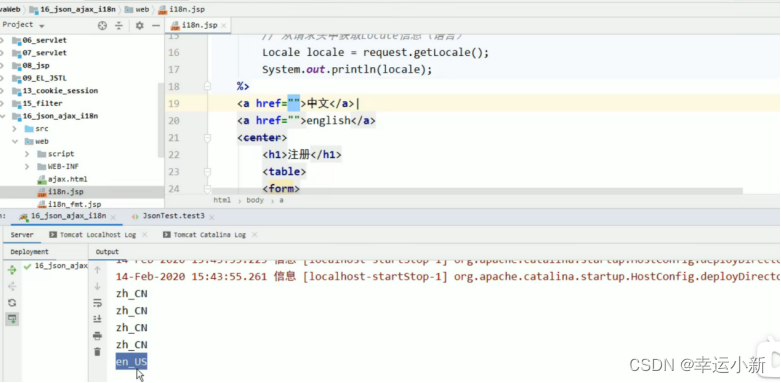Select the 08_jsp module in tree

pyautogui.click(x=31, y=65)
